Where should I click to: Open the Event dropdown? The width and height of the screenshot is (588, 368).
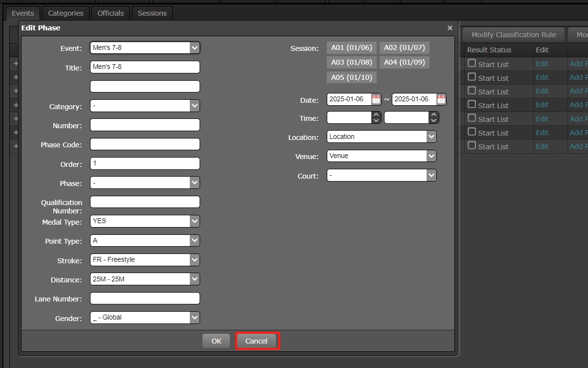point(194,47)
